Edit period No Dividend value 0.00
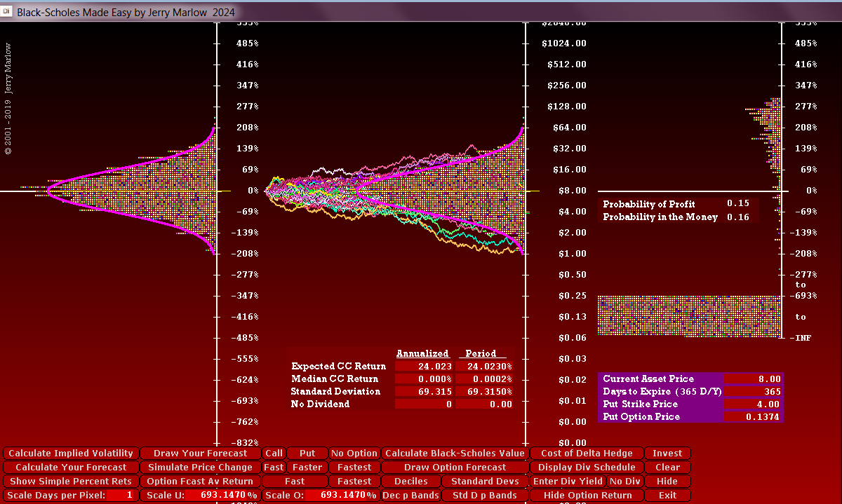The height and width of the screenshot is (504, 842). coord(485,404)
